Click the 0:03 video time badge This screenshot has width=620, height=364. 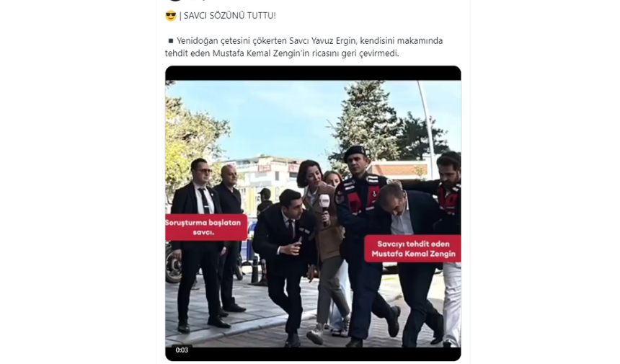pos(182,350)
